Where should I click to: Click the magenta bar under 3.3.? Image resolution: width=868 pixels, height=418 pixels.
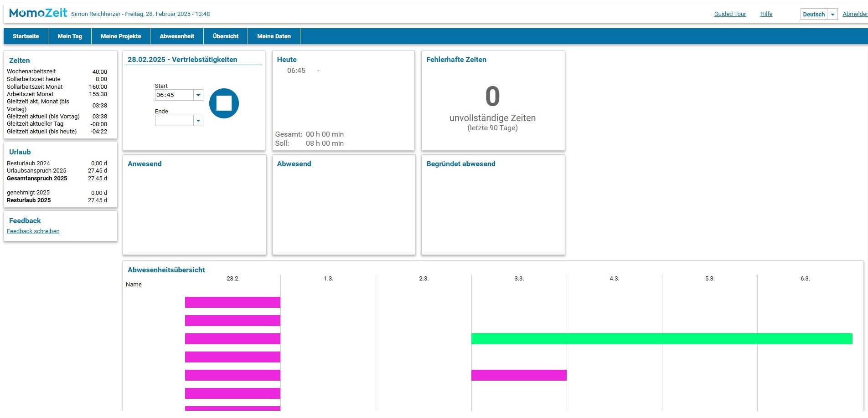(x=519, y=375)
